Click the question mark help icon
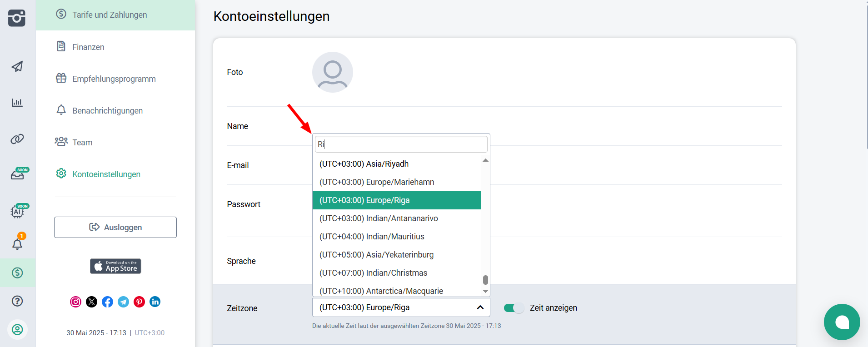The height and width of the screenshot is (347, 868). (x=17, y=301)
